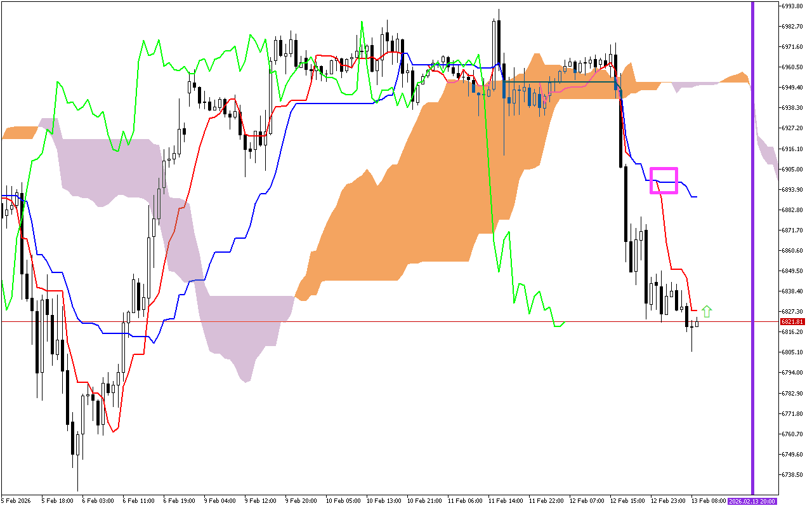Select the purple vertical line object
Image resolution: width=812 pixels, height=508 pixels.
coord(752,254)
